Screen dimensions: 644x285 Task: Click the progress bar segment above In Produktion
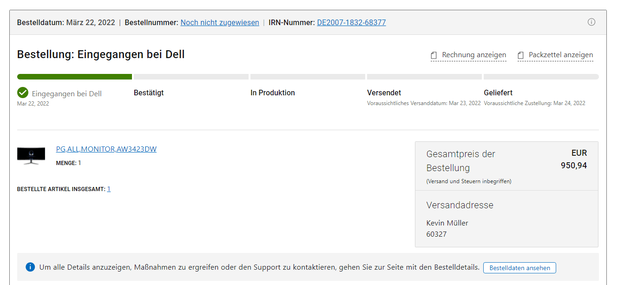pyautogui.click(x=308, y=77)
